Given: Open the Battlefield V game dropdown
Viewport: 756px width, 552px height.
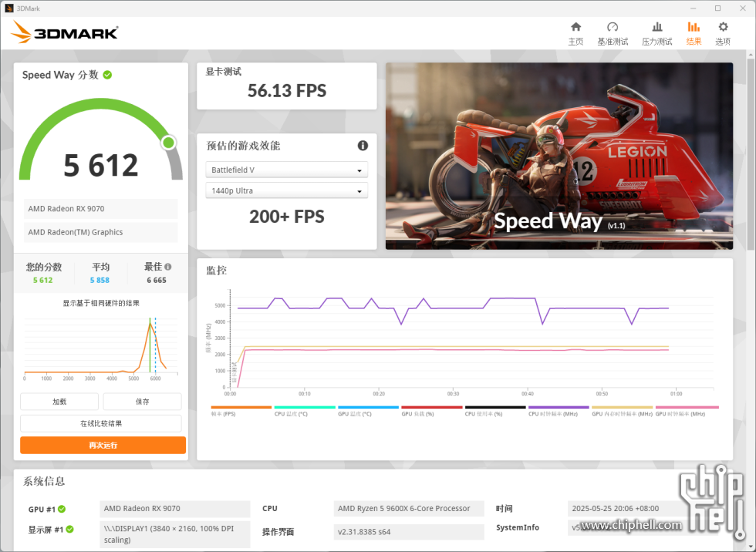Looking at the screenshot, I should (x=286, y=170).
